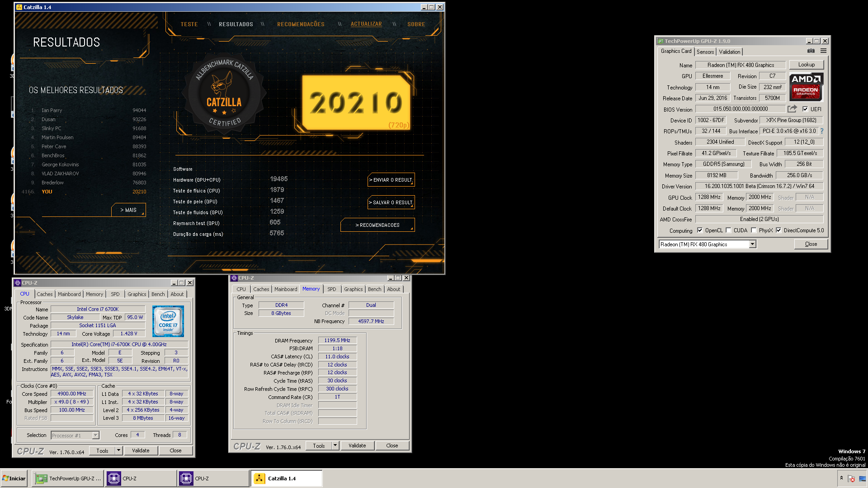Click Validate in CPU-Z Memory window
The height and width of the screenshot is (488, 868).
(357, 446)
